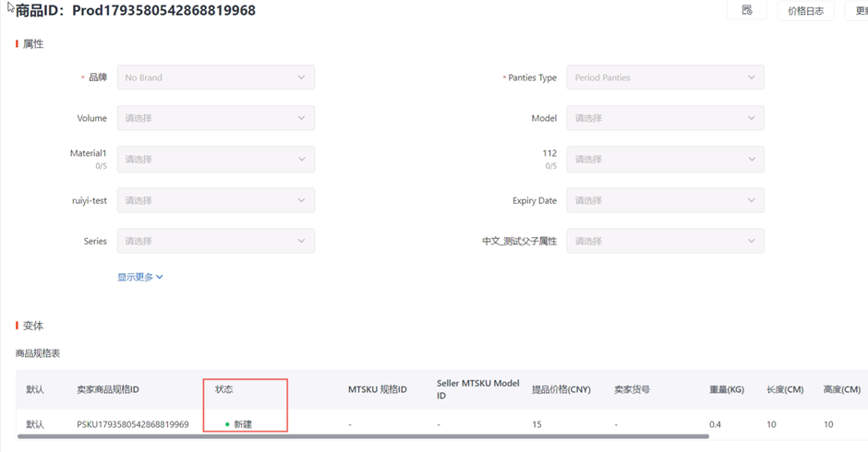Click the 新建 status cell
The width and height of the screenshot is (868, 452).
pyautogui.click(x=239, y=424)
